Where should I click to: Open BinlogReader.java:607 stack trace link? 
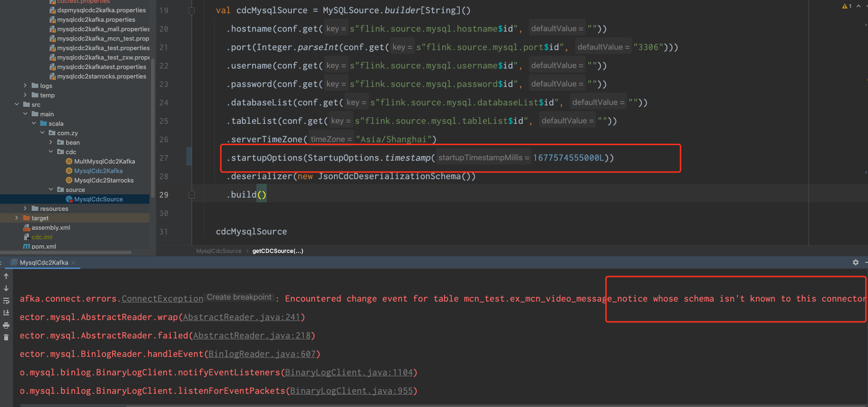[x=262, y=354]
